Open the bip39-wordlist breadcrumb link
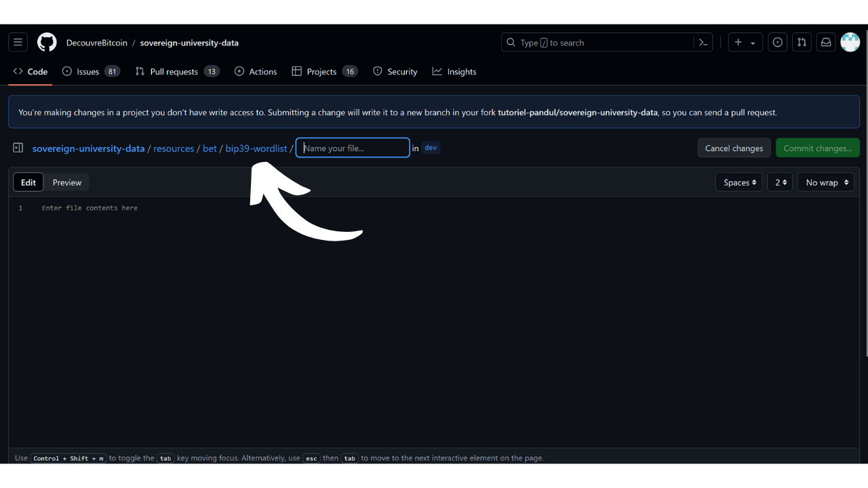868x488 pixels. pos(256,148)
